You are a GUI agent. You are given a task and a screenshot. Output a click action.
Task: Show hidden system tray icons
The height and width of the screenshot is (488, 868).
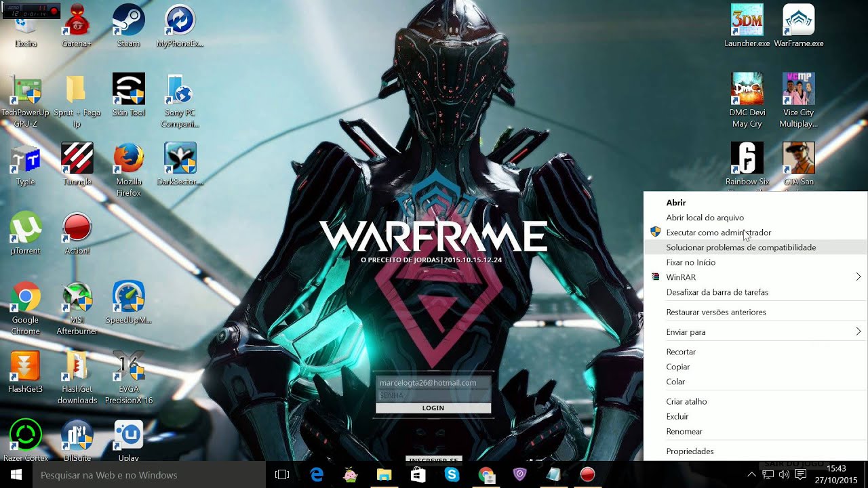751,474
